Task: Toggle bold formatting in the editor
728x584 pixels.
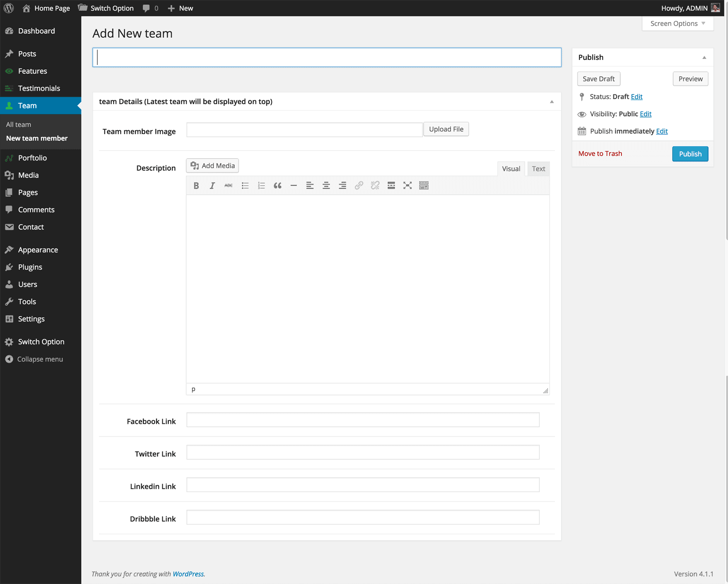Action: [196, 186]
